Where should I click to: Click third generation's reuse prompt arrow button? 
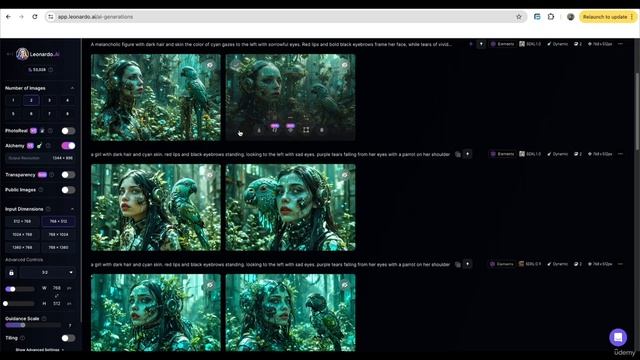point(468,264)
